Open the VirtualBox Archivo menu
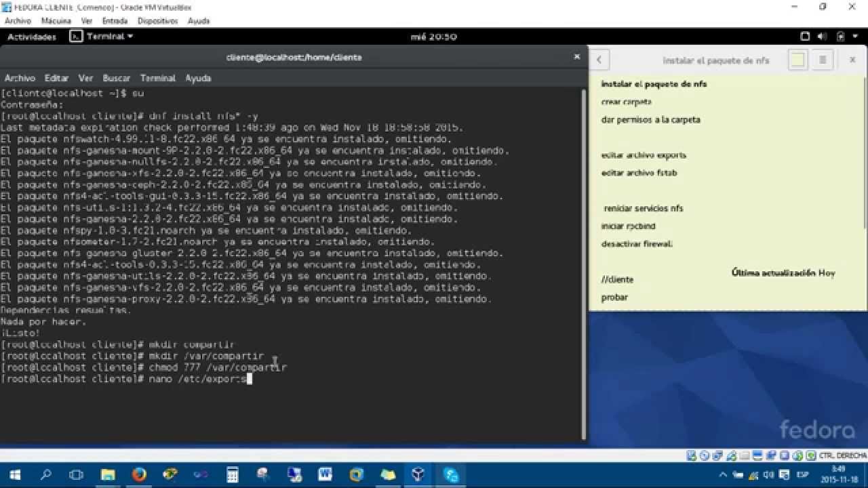The width and height of the screenshot is (868, 488). pos(18,21)
